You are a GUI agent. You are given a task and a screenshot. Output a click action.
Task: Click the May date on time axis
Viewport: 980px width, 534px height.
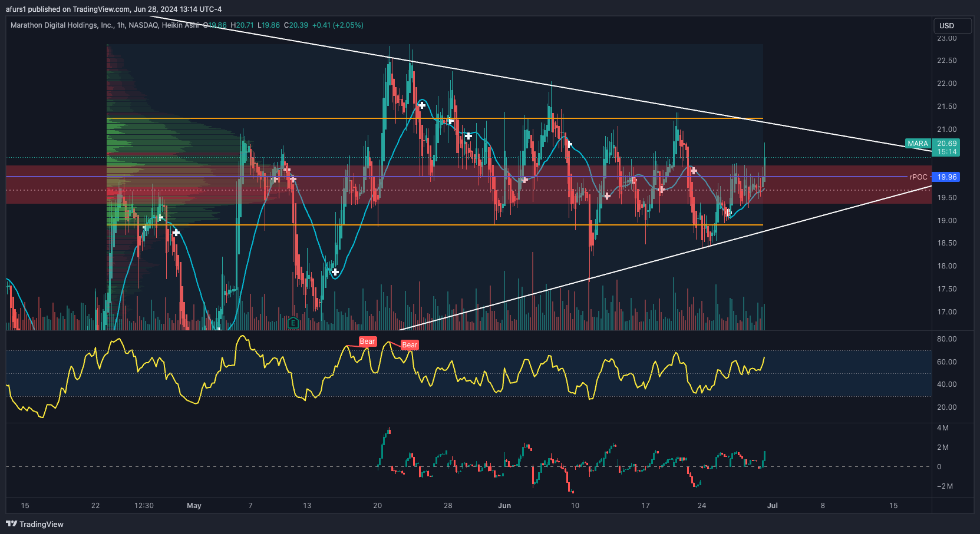click(194, 506)
